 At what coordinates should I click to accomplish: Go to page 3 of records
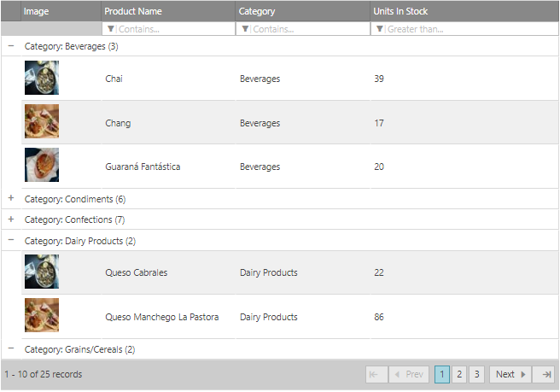[477, 374]
